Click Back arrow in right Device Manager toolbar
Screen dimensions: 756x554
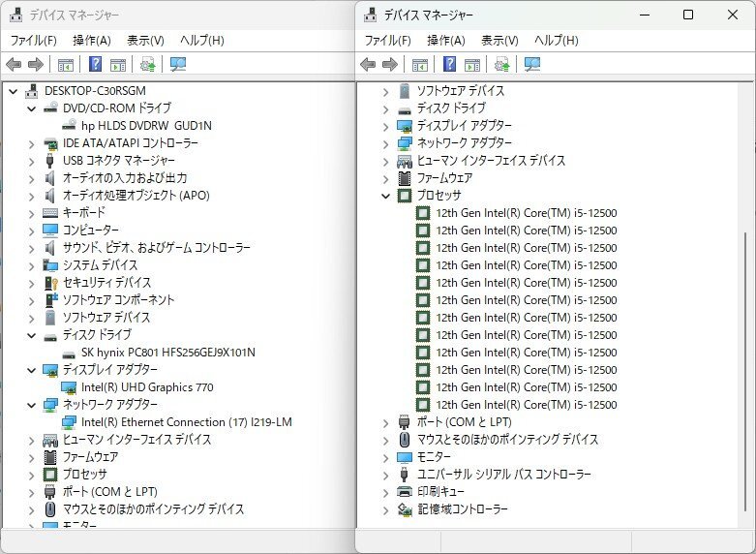click(368, 64)
